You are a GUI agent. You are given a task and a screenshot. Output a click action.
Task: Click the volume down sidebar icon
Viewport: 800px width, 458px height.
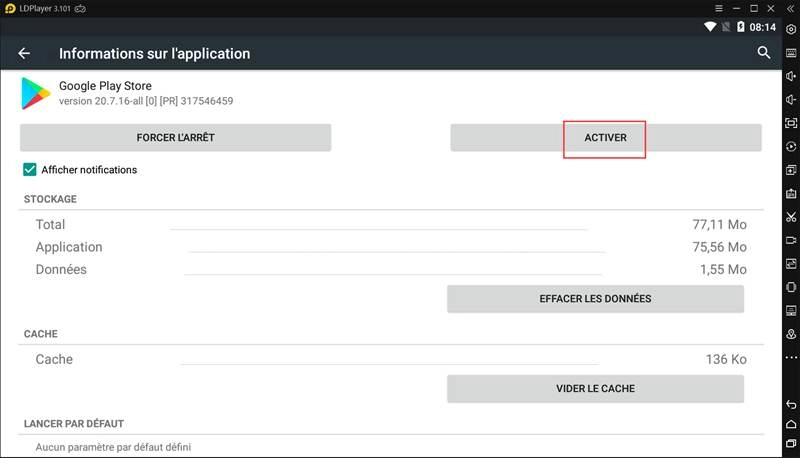click(x=791, y=100)
